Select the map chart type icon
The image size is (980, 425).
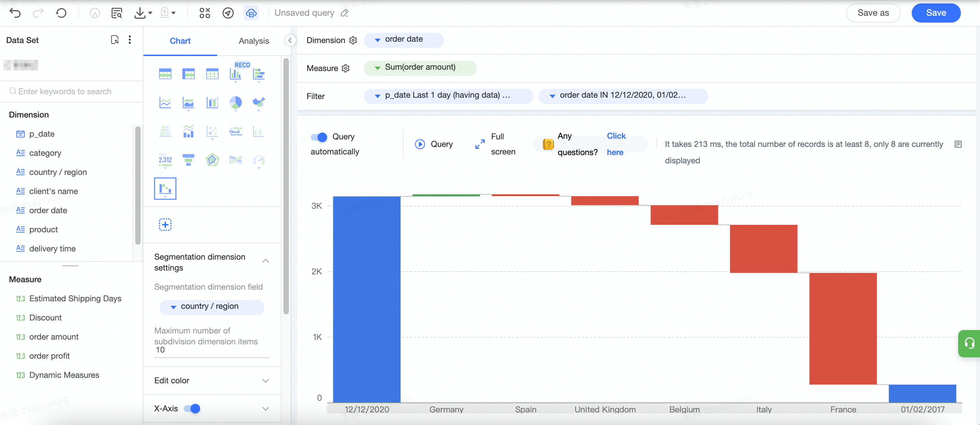click(x=259, y=103)
